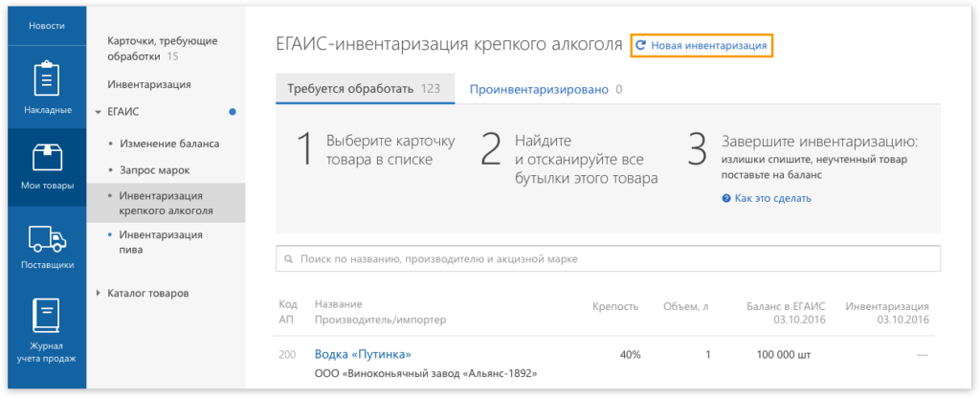Open Поставщики truck icon
Image resolution: width=980 pixels, height=398 pixels.
pos(47,237)
